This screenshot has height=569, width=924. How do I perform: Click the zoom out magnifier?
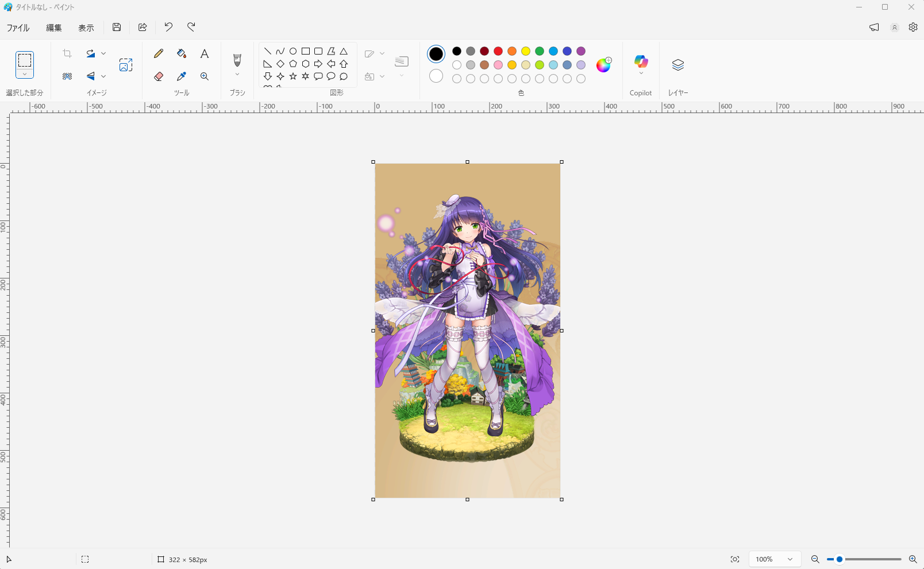click(x=815, y=559)
